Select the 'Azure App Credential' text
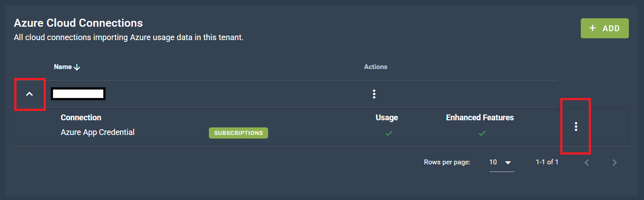The image size is (644, 200). tap(98, 132)
